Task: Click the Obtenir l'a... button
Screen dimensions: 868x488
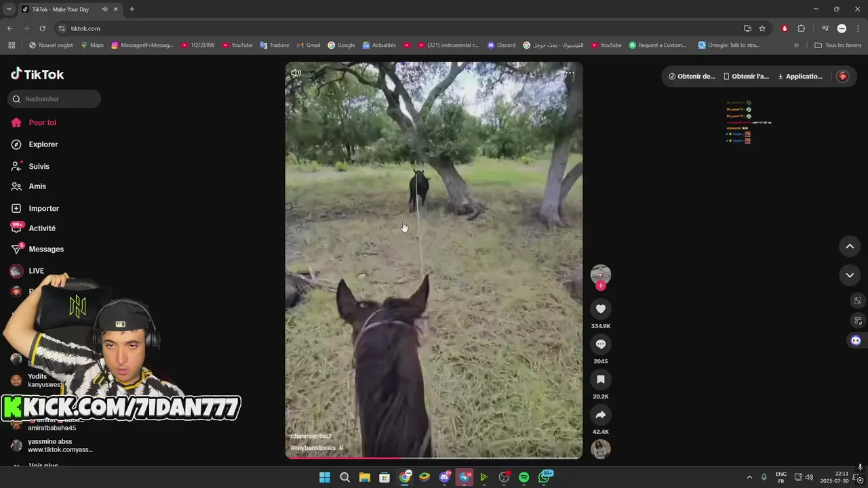Action: [746, 77]
